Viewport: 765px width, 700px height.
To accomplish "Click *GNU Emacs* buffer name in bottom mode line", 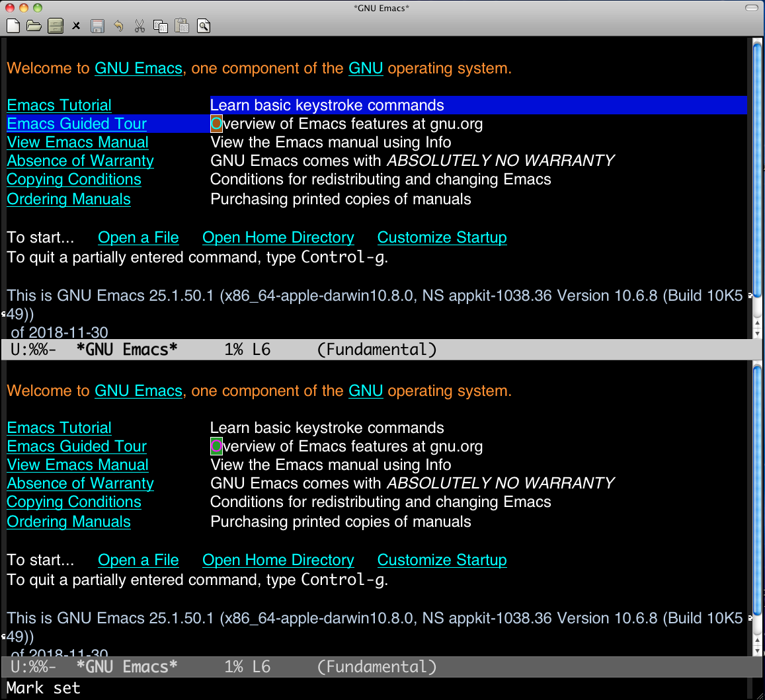I will coord(127,667).
